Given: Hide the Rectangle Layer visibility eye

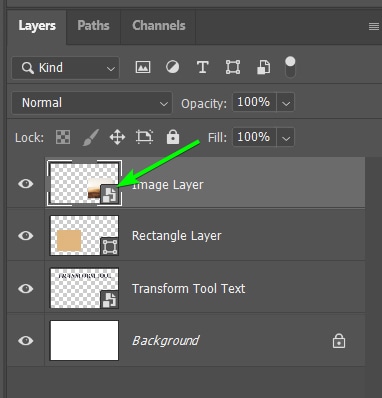Looking at the screenshot, I should 26,236.
